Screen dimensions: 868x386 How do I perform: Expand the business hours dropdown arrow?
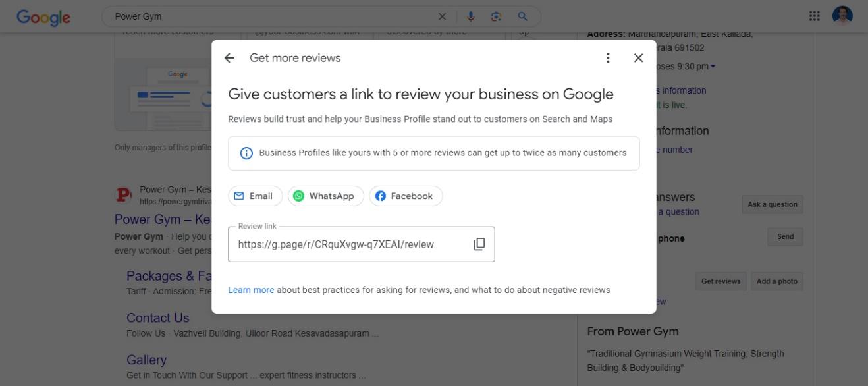[713, 67]
